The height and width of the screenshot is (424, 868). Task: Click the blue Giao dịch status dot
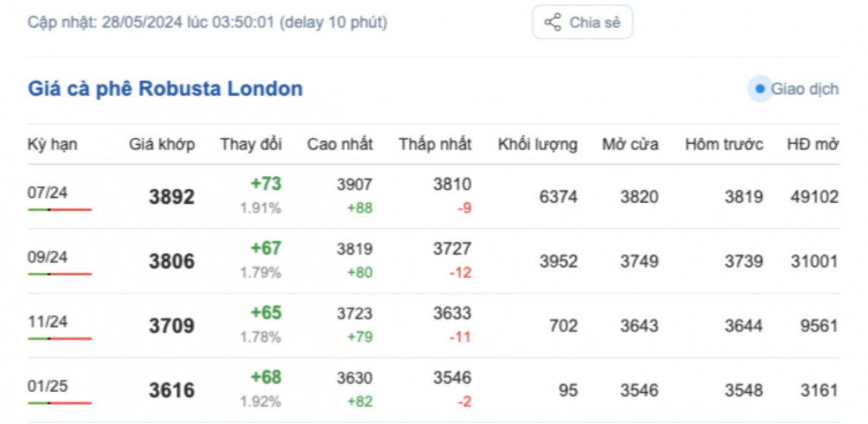[759, 89]
